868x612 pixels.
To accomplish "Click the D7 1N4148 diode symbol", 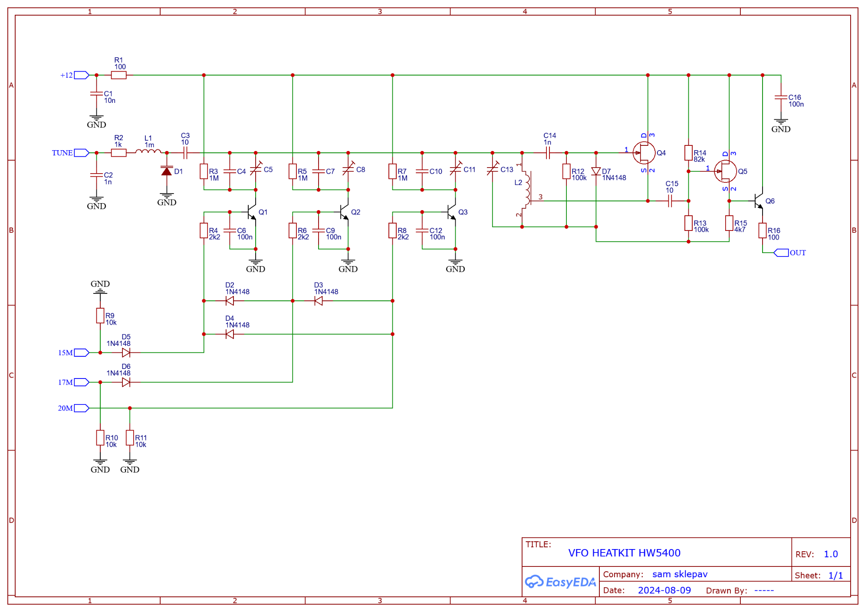I will tap(596, 172).
